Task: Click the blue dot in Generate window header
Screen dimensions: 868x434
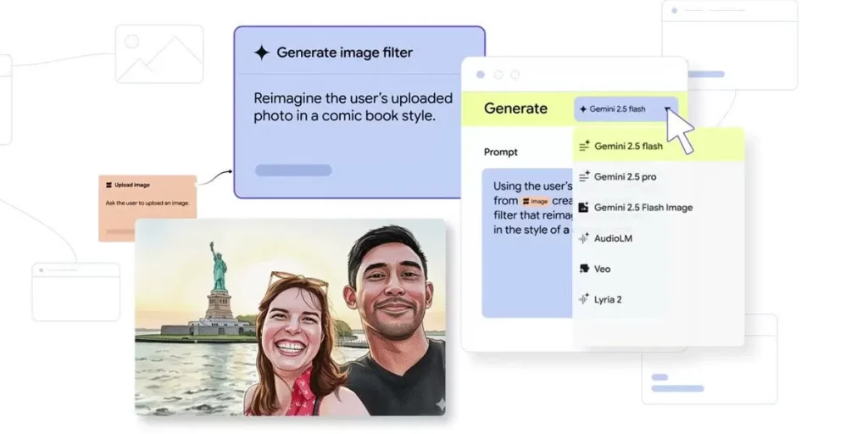Action: 481,75
